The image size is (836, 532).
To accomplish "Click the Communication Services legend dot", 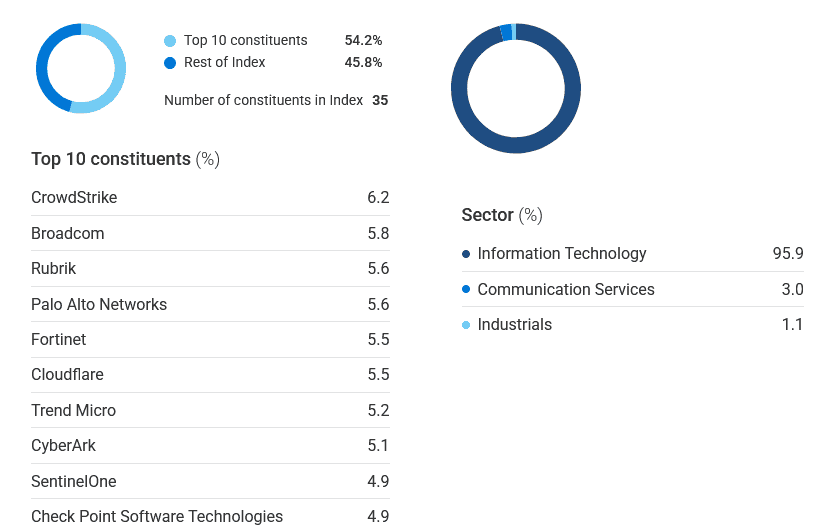I will click(466, 290).
